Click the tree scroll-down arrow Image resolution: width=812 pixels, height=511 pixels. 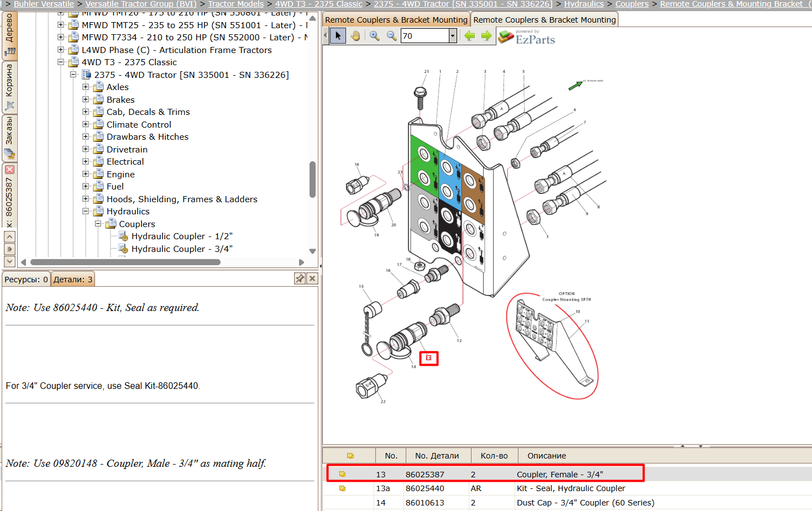coord(312,251)
